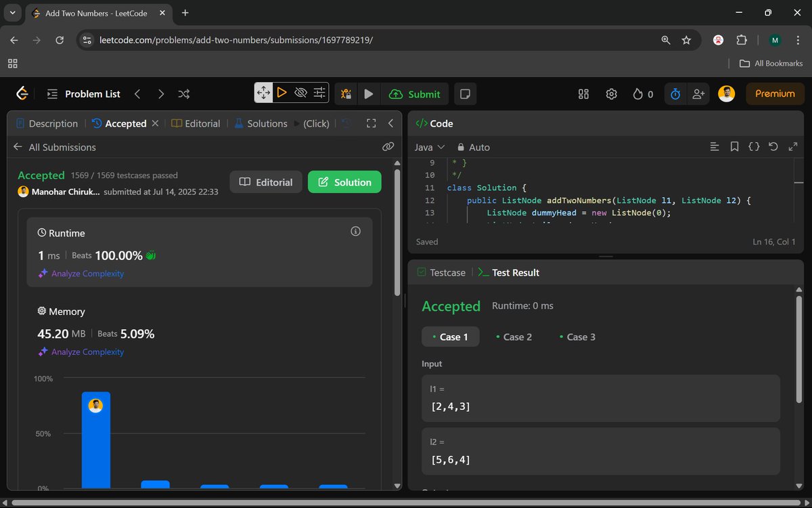Open the (Click) tab
This screenshot has width=812, height=508.
(311, 123)
